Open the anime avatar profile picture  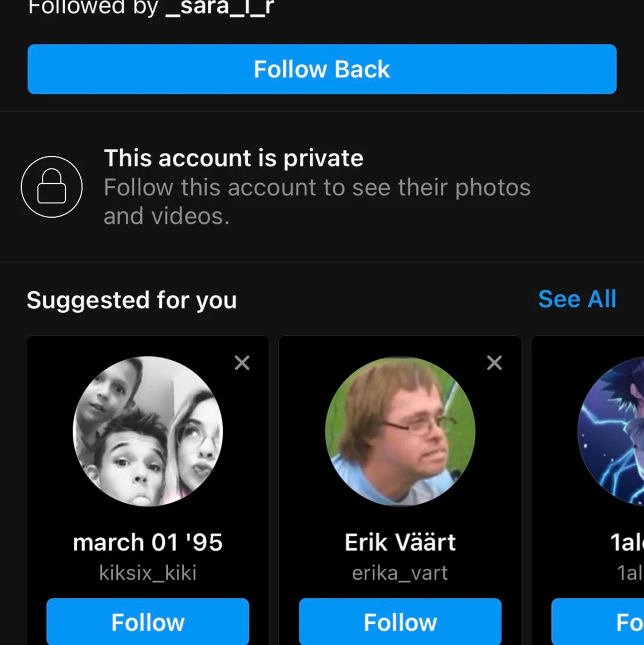tap(613, 431)
